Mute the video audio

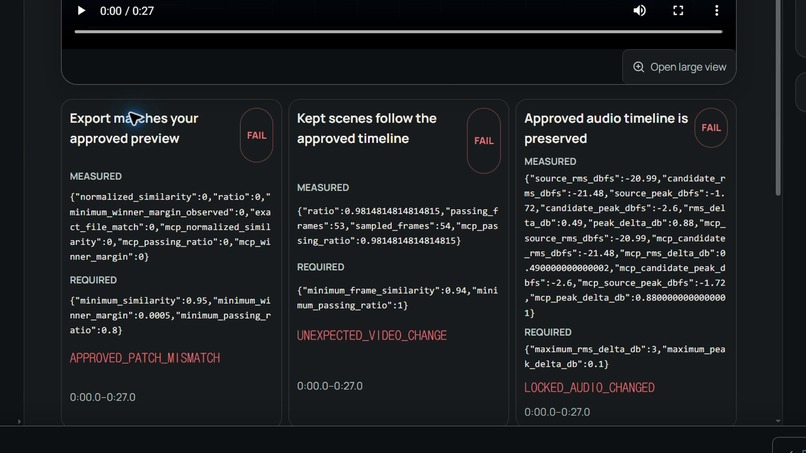click(x=639, y=11)
